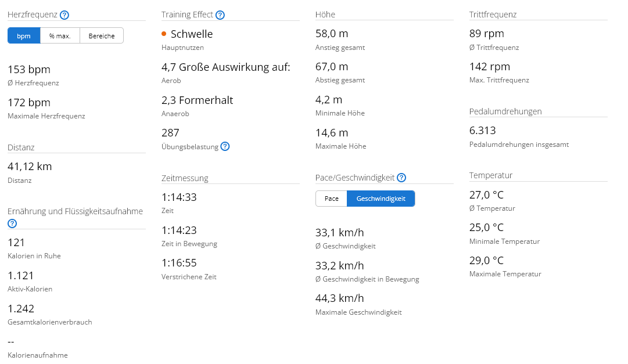
Task: Switch heart rate display to % max.
Action: [x=60, y=36]
